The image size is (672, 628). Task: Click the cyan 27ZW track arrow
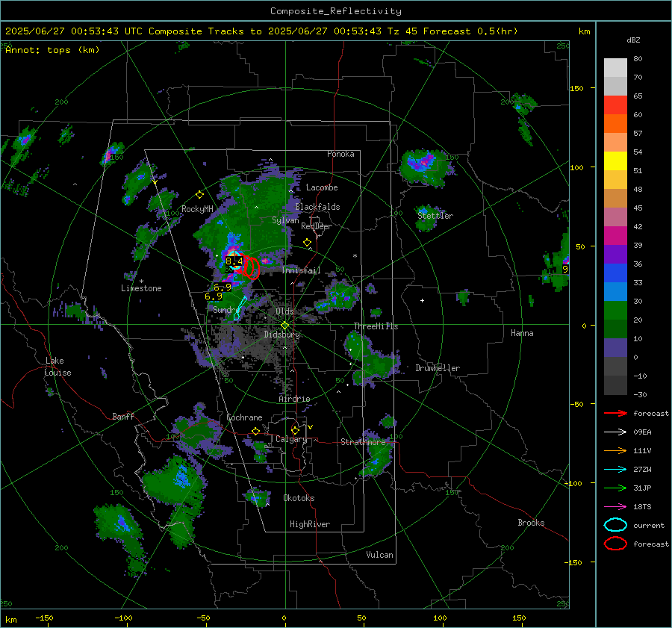(x=615, y=470)
